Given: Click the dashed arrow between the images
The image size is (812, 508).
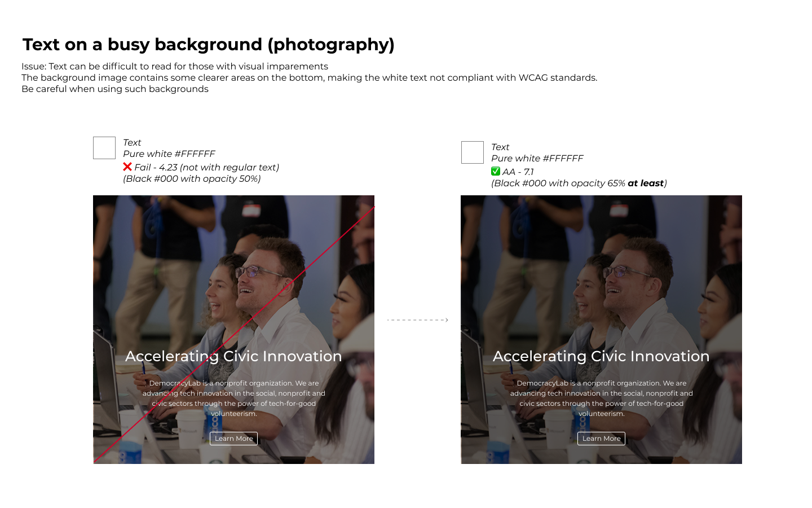Looking at the screenshot, I should (x=417, y=320).
